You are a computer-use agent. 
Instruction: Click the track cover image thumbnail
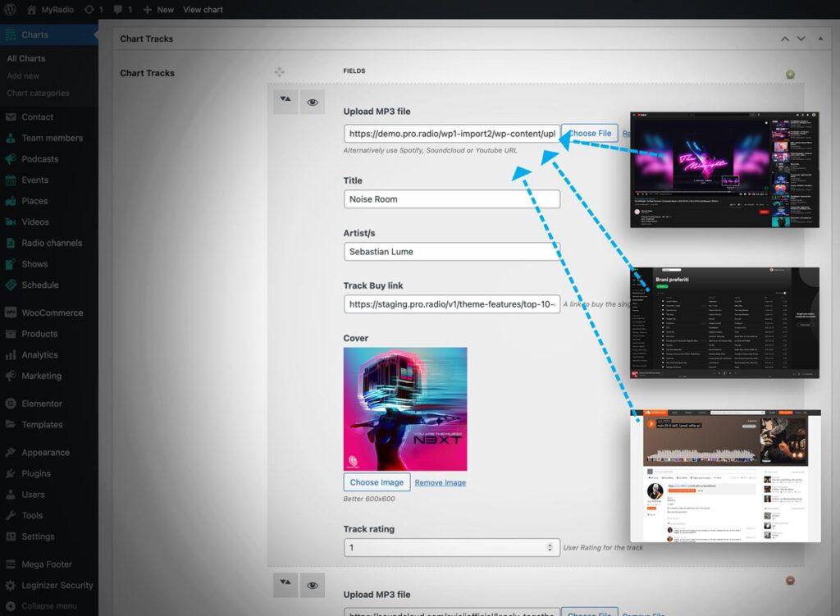[405, 408]
